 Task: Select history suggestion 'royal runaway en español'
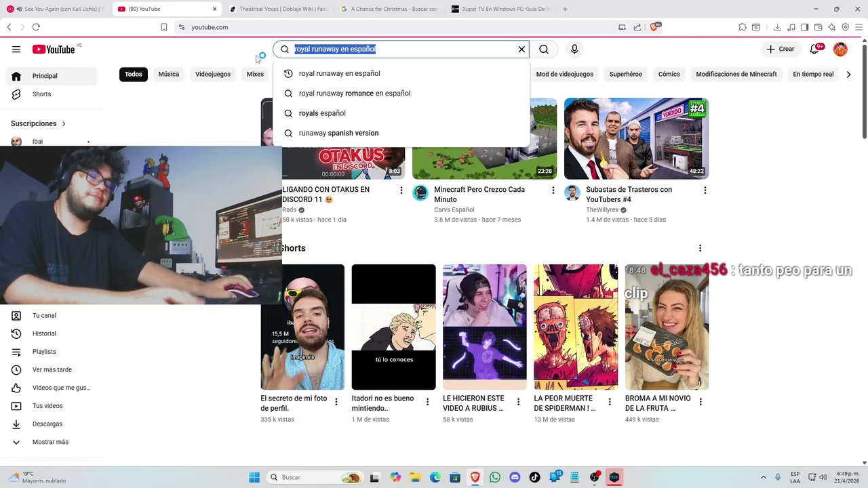coord(401,73)
